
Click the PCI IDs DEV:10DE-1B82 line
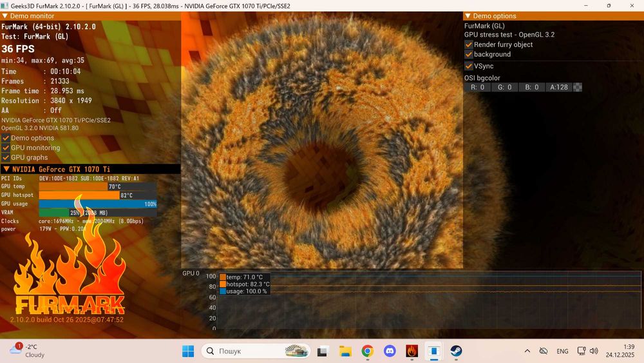pyautogui.click(x=70, y=179)
